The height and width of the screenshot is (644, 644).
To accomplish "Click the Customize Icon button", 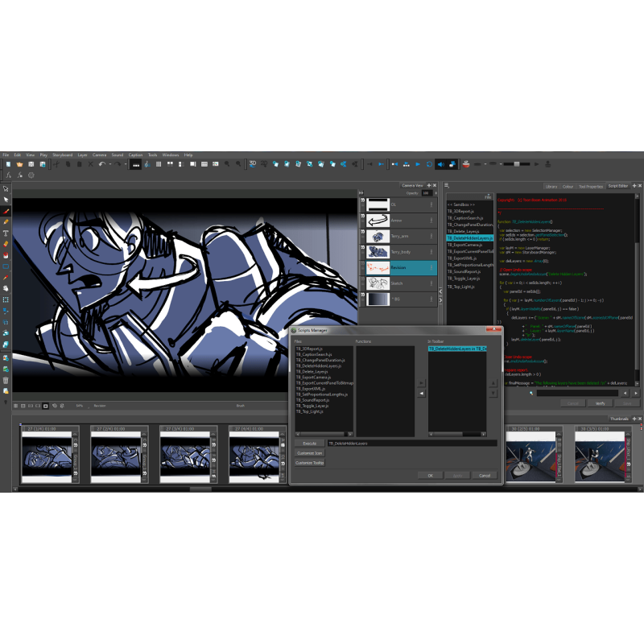I will coord(309,453).
